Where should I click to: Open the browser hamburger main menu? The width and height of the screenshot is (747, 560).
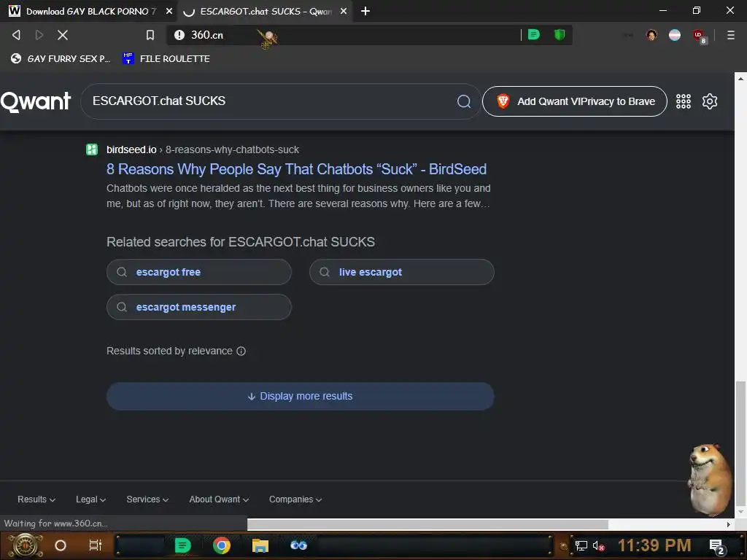click(730, 35)
